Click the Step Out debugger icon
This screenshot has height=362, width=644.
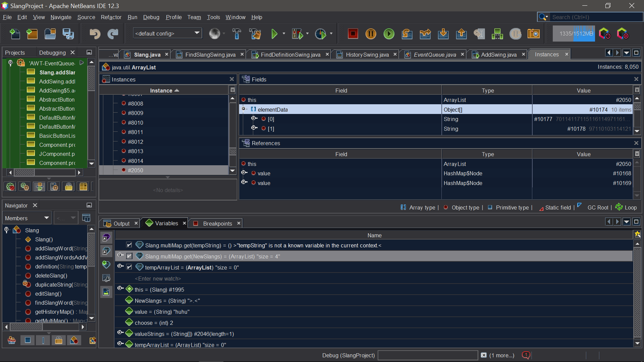click(462, 34)
